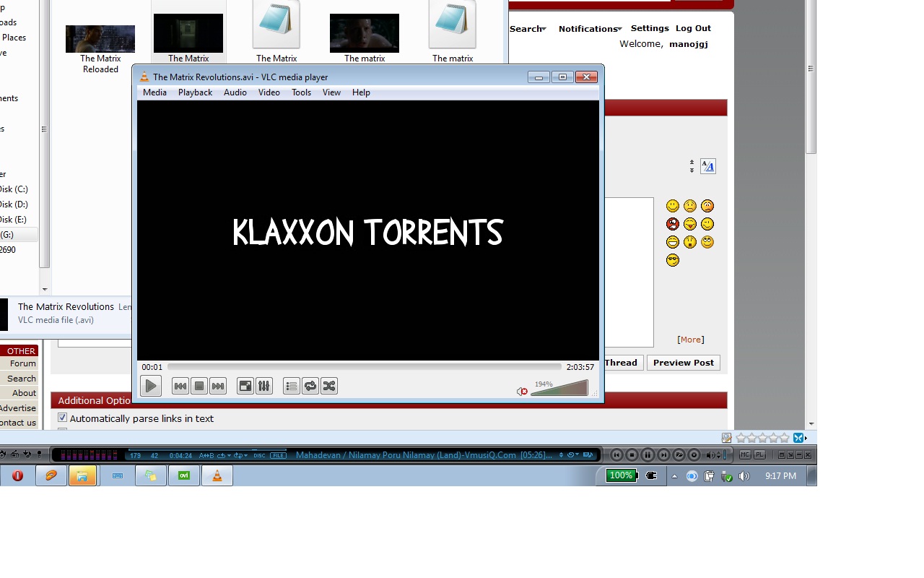Open Opera from taskbar
Viewport: 924px width, 578px height.
[x=17, y=475]
